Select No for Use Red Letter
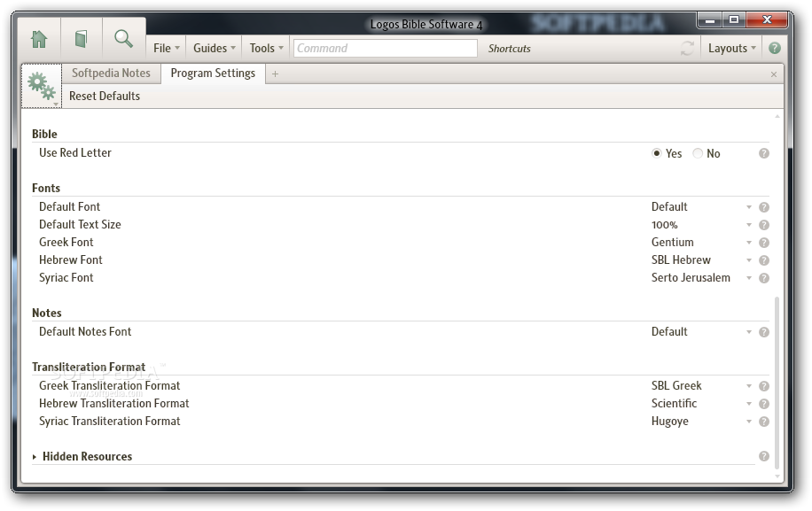The image size is (812, 511). pyautogui.click(x=698, y=153)
